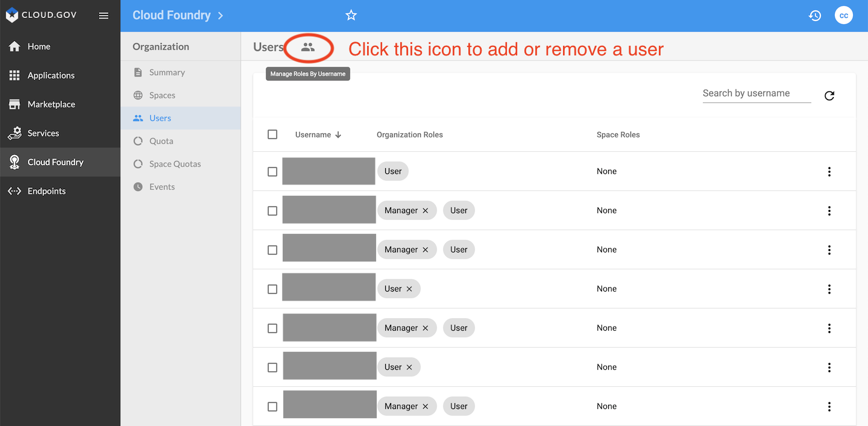Check the third user row checkbox

tap(272, 250)
